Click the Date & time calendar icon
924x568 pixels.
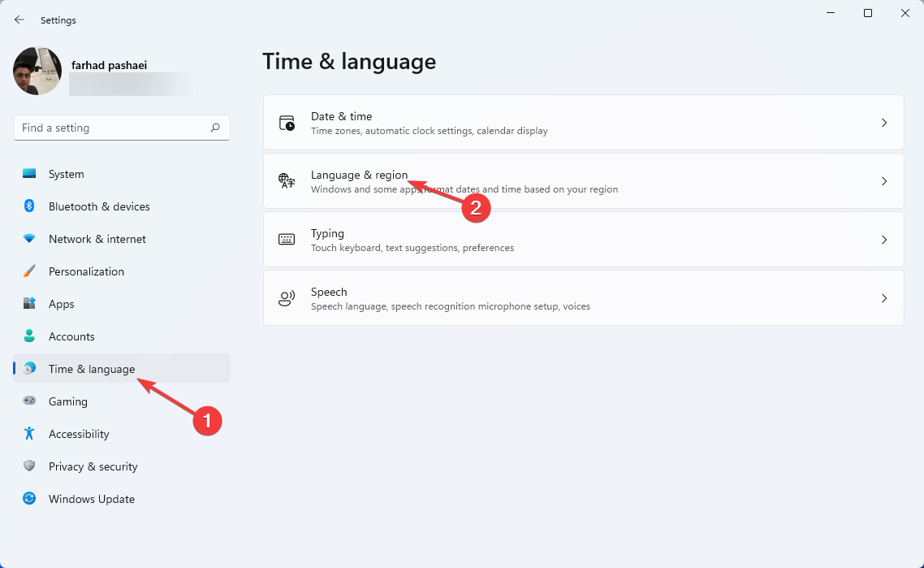[x=287, y=123]
